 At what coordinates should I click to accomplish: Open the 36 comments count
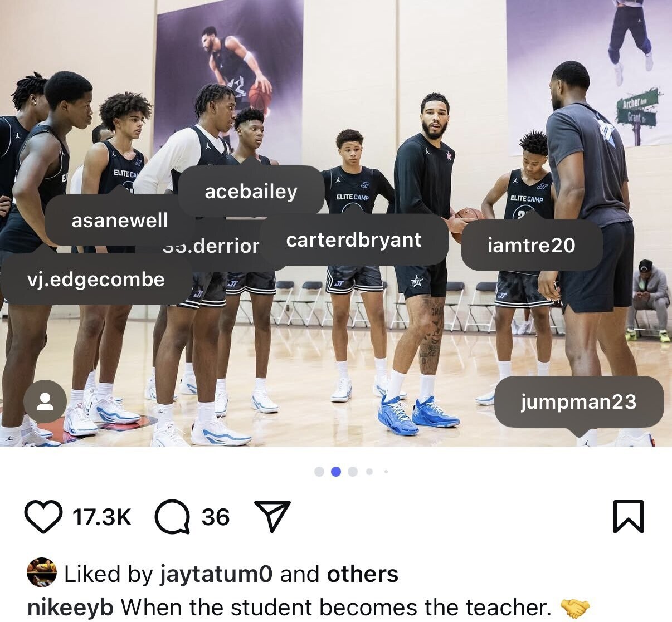click(216, 517)
